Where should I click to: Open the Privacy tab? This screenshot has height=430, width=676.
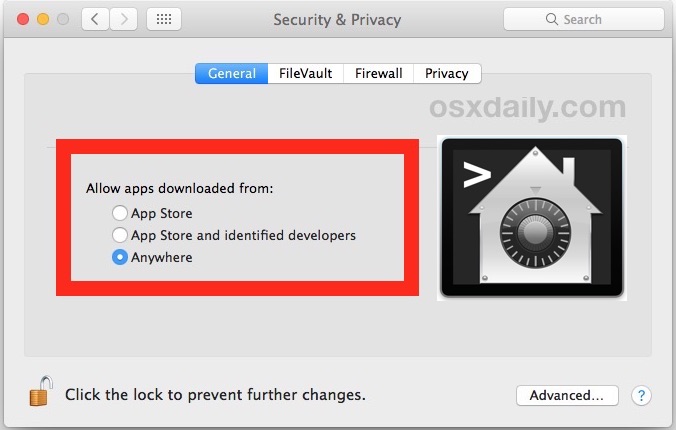[447, 73]
